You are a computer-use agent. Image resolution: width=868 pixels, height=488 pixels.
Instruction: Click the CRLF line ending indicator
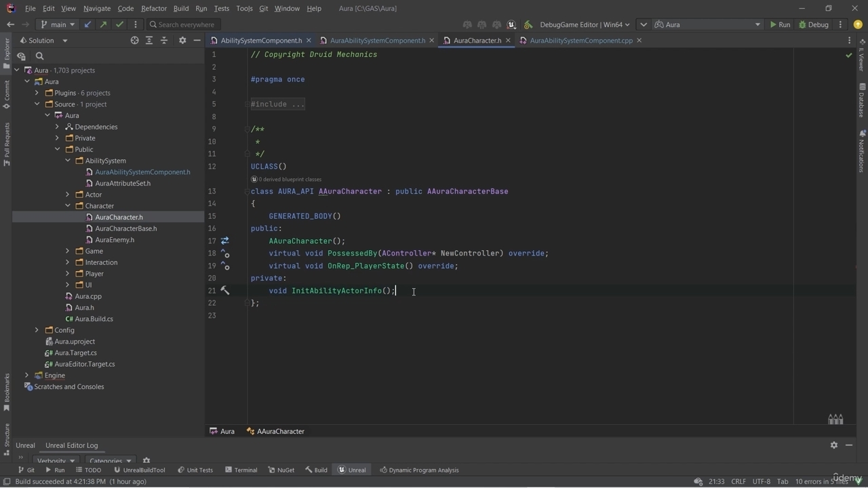click(x=738, y=481)
